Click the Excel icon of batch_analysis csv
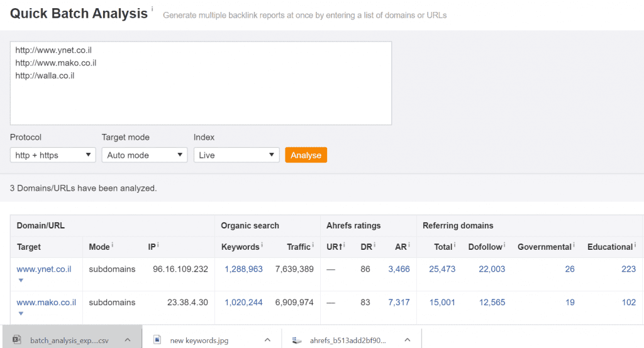644x348 pixels. 17,339
